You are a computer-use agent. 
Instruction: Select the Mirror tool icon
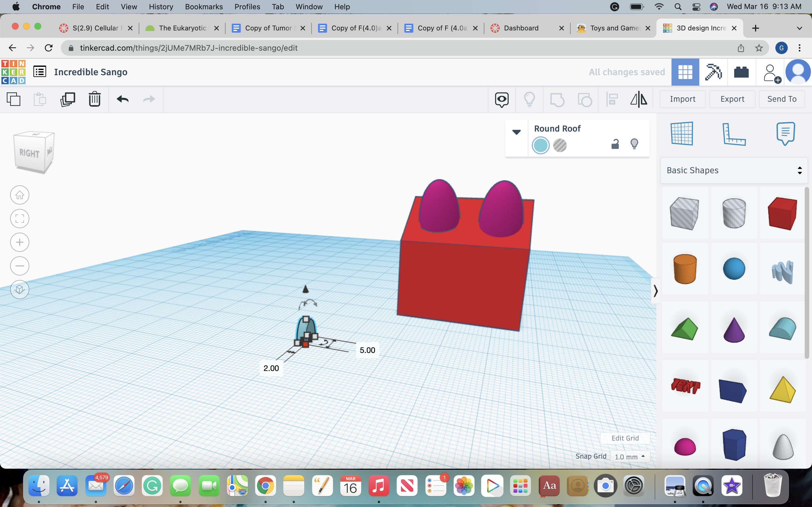(639, 99)
